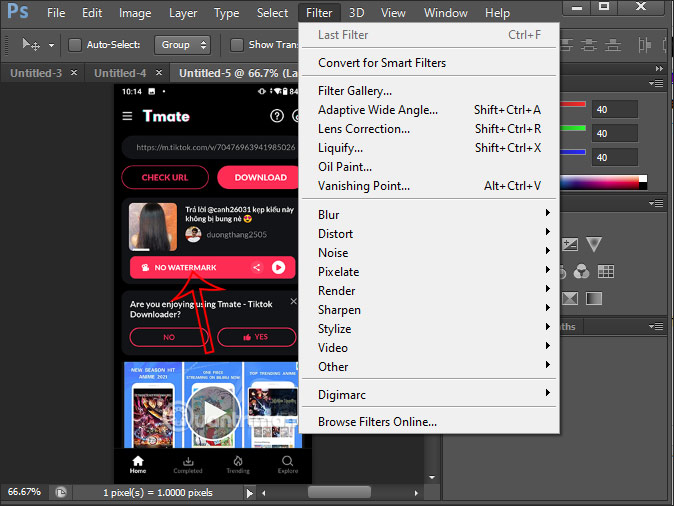
Task: Expand the Stylize submenu
Action: point(429,329)
